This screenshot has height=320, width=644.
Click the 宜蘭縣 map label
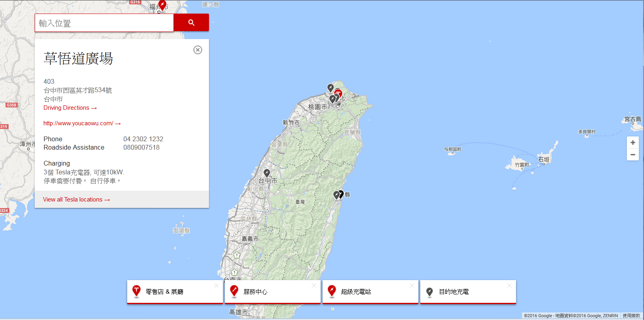tap(353, 132)
